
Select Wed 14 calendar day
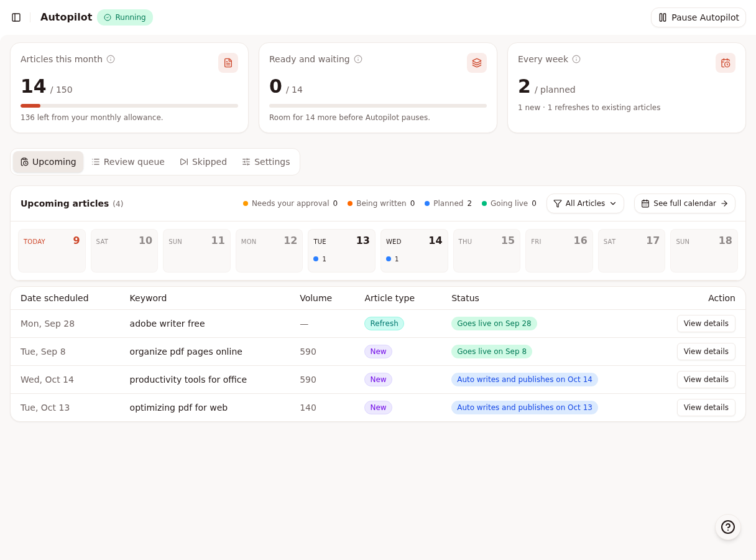coord(414,251)
